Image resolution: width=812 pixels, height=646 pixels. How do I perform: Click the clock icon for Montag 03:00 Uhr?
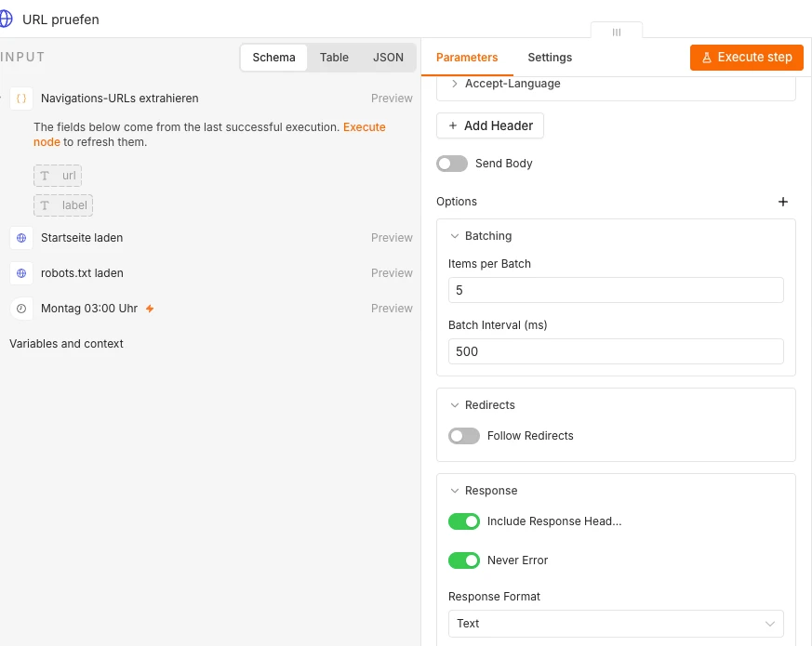click(x=21, y=309)
